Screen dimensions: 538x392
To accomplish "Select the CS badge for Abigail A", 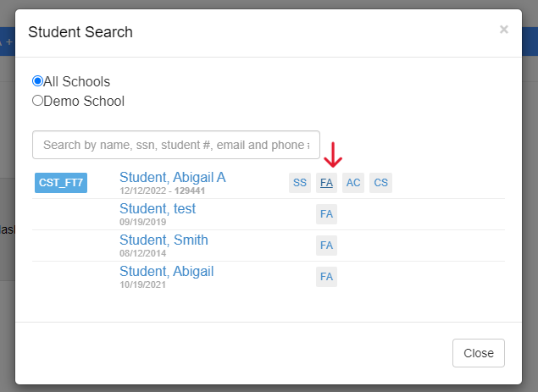I will click(381, 183).
